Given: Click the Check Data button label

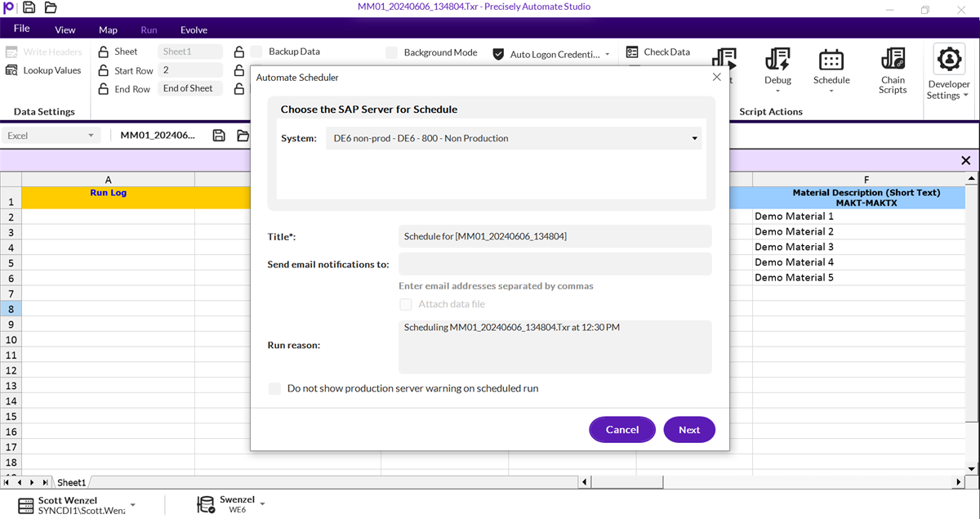Looking at the screenshot, I should [666, 51].
